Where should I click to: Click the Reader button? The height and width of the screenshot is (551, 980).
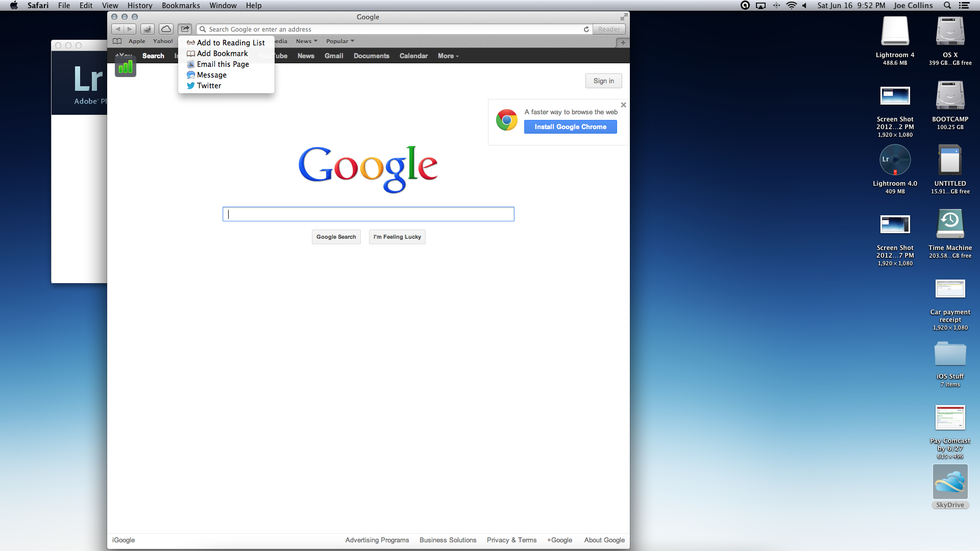click(609, 29)
